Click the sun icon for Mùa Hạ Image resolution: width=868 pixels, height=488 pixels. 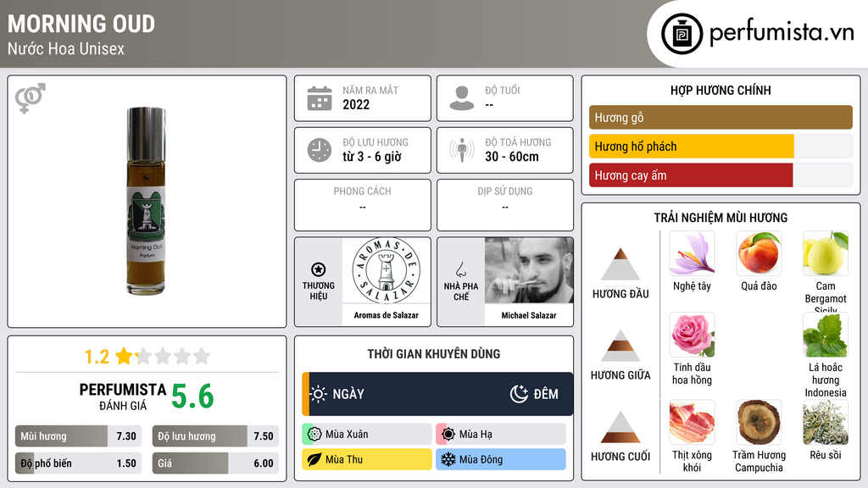pos(448,435)
